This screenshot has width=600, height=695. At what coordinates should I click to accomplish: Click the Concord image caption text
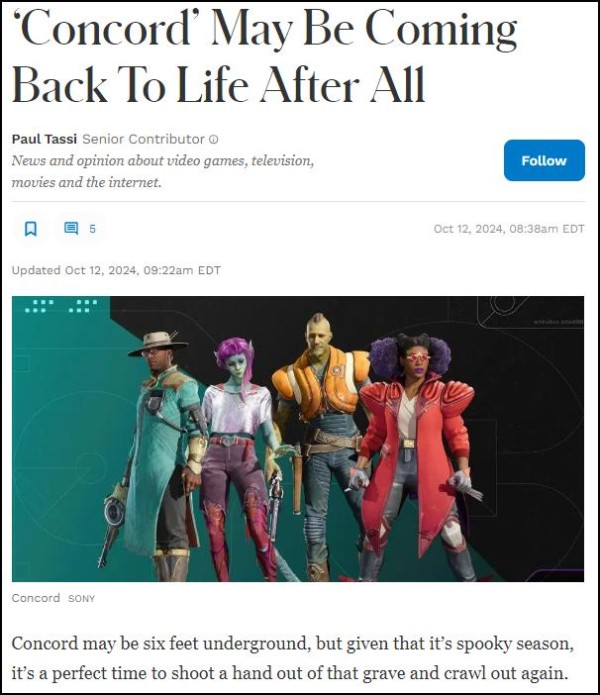[36, 598]
